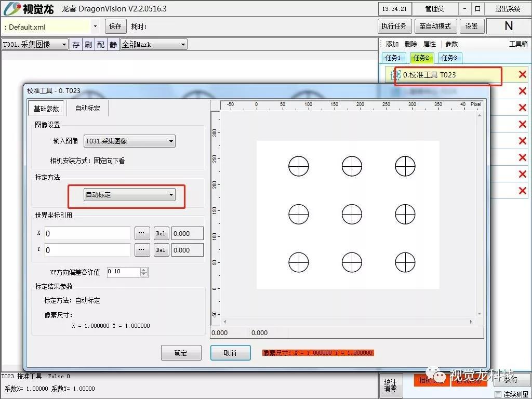Open the X world coordinate browse button
This screenshot has width=532, height=399.
tap(142, 233)
